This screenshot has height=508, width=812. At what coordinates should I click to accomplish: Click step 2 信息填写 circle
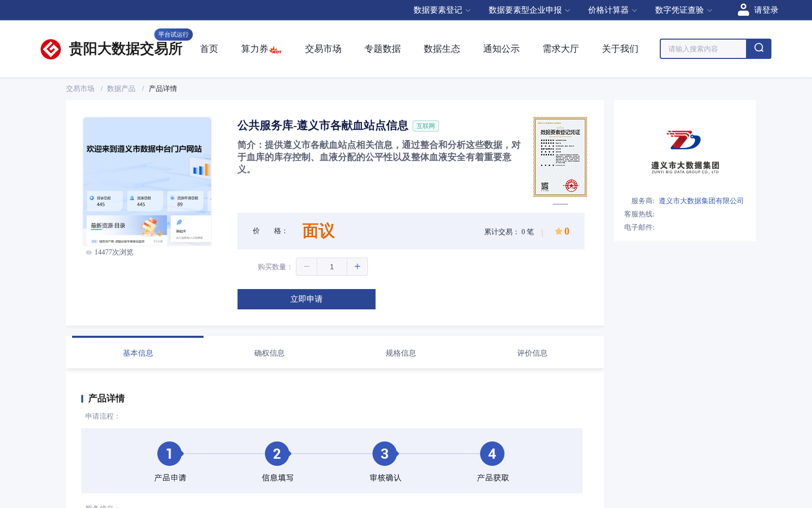[x=277, y=454]
